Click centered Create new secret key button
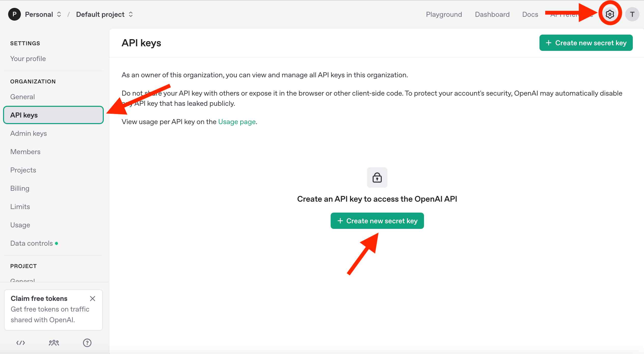Image resolution: width=644 pixels, height=354 pixels. coord(377,221)
